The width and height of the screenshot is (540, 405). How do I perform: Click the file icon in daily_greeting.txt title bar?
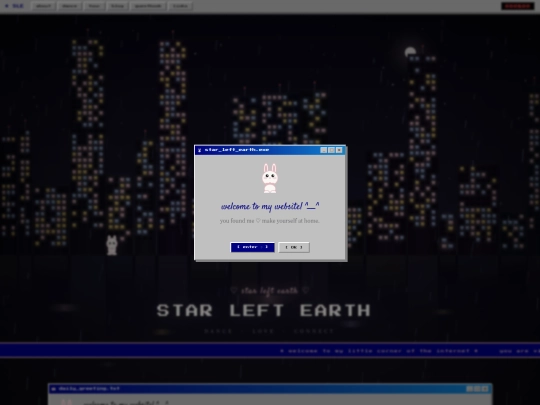tap(53, 389)
